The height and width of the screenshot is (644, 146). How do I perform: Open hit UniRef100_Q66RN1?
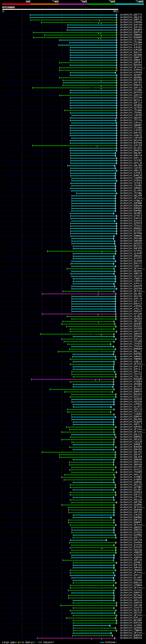pyautogui.click(x=131, y=77)
